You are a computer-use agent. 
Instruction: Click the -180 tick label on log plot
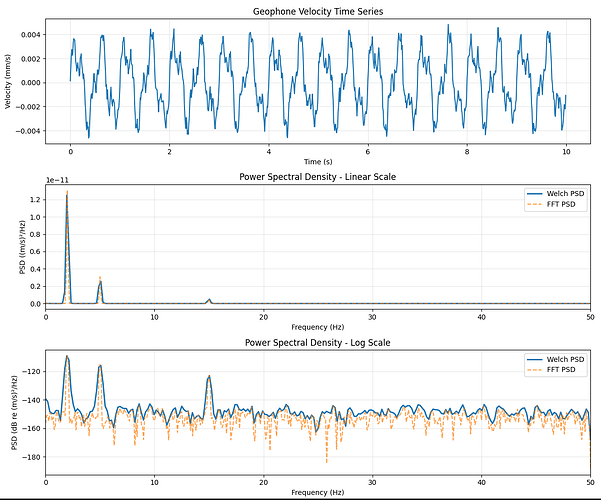tap(31, 457)
